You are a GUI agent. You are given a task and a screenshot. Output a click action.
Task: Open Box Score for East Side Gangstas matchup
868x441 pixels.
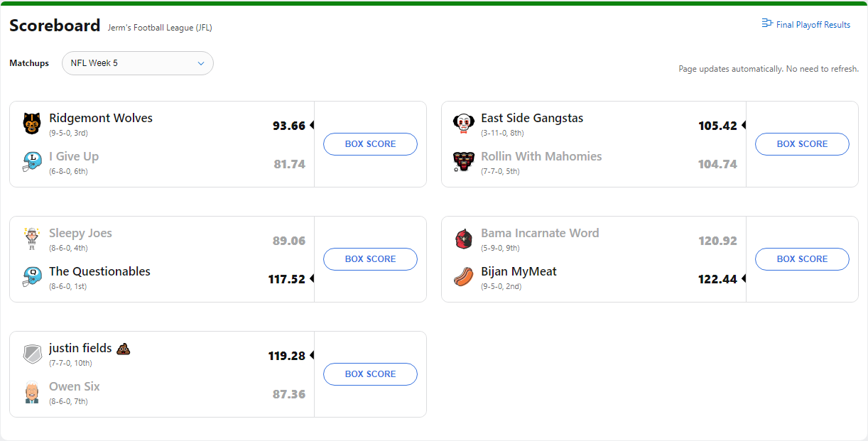point(802,144)
